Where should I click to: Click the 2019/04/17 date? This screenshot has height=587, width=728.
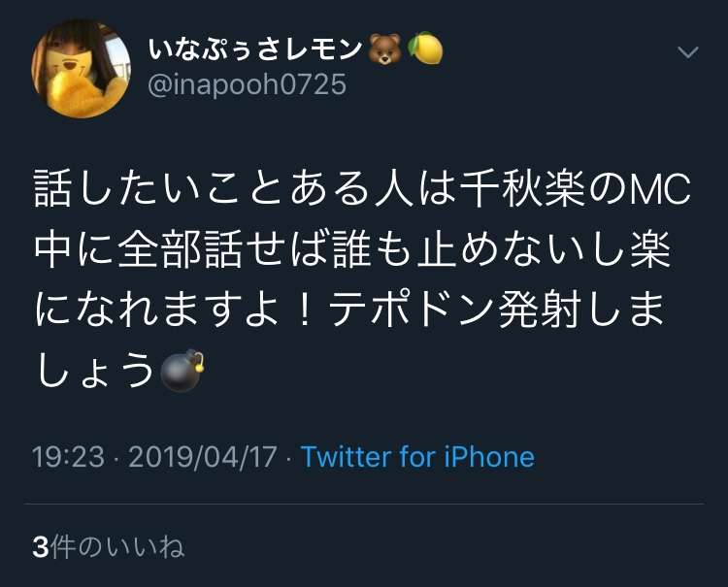(203, 457)
